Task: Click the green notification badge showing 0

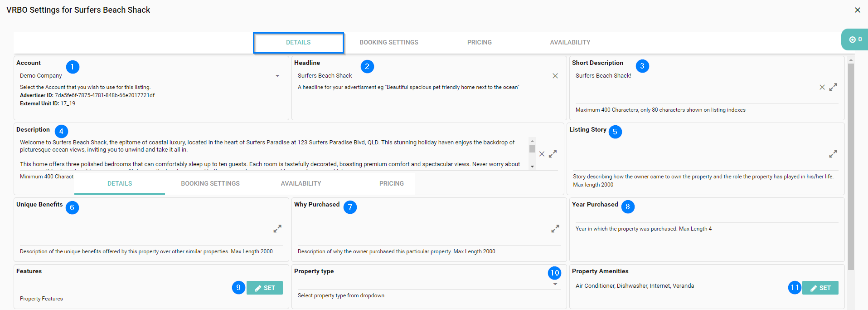Action: tap(855, 39)
